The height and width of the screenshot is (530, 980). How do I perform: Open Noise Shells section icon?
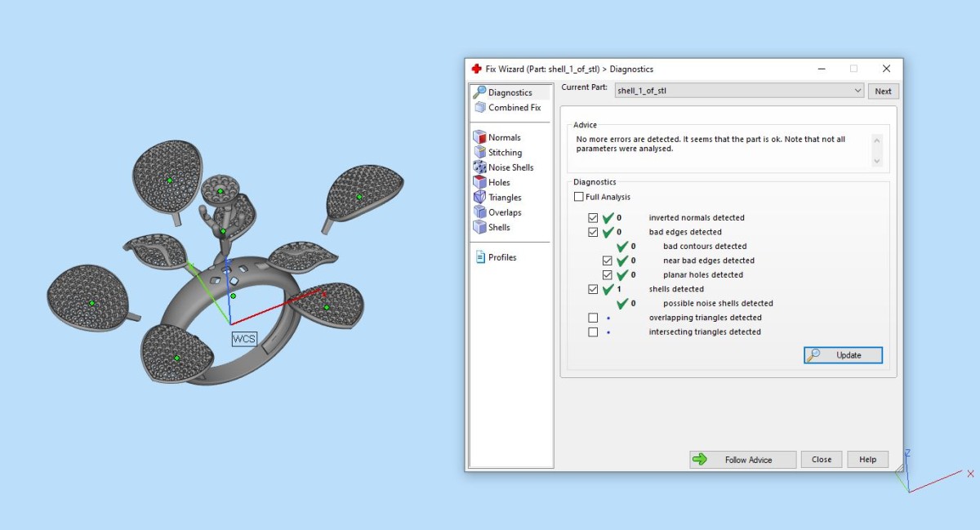pyautogui.click(x=480, y=167)
